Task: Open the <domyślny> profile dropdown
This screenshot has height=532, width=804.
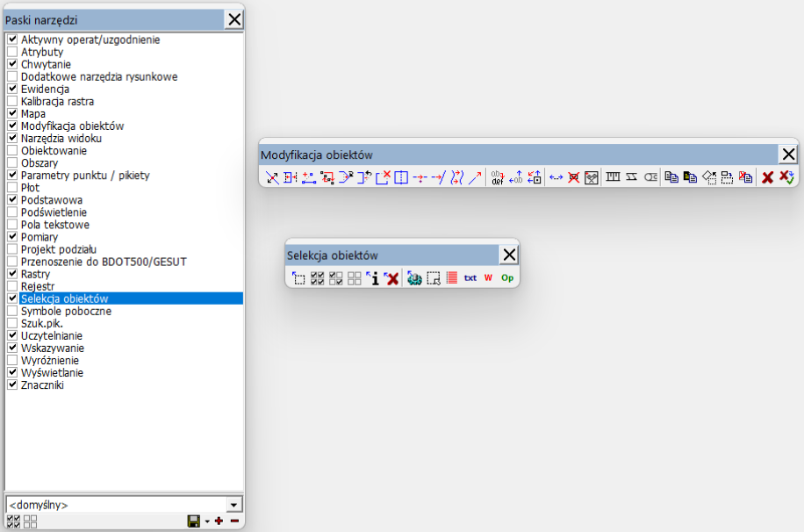Action: [233, 505]
